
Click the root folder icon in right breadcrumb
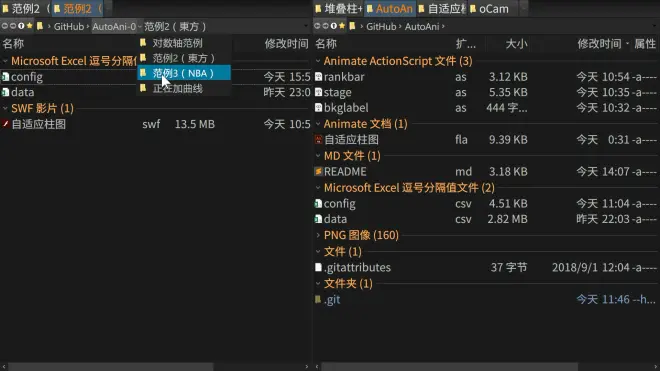352,26
